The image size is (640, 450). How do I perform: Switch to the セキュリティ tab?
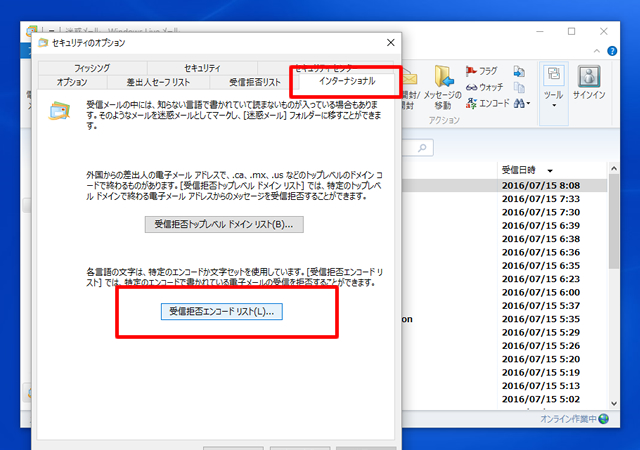pyautogui.click(x=202, y=68)
